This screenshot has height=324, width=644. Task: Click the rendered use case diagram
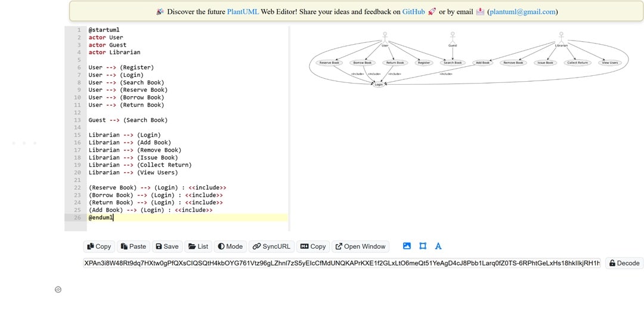point(469,59)
